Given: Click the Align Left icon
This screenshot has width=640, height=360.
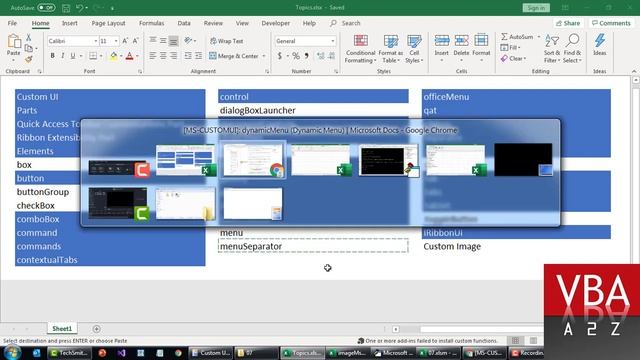Looking at the screenshot, I should pyautogui.click(x=153, y=56).
